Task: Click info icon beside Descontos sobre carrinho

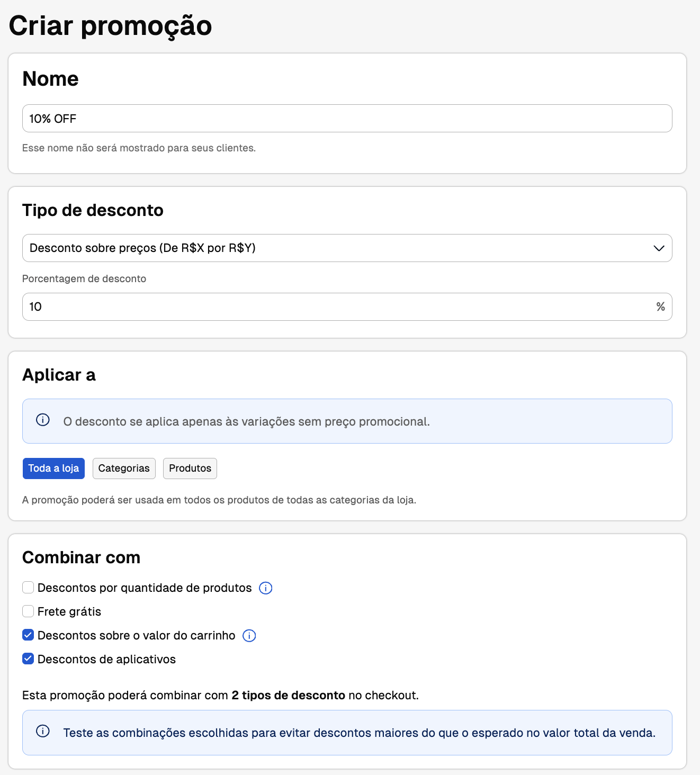Action: coord(249,636)
